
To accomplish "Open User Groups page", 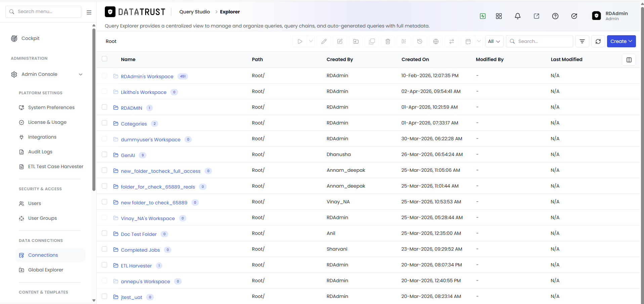I will pos(42,218).
